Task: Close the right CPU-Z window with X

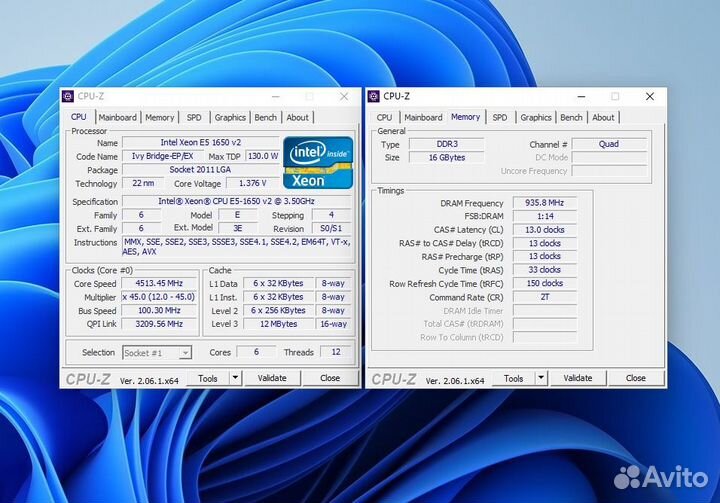Action: coord(650,96)
